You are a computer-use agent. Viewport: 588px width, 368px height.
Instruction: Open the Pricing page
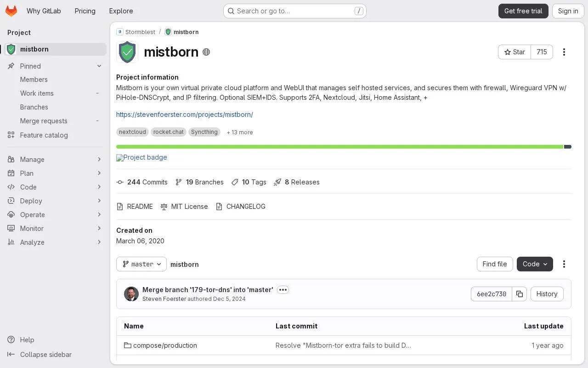pos(85,11)
